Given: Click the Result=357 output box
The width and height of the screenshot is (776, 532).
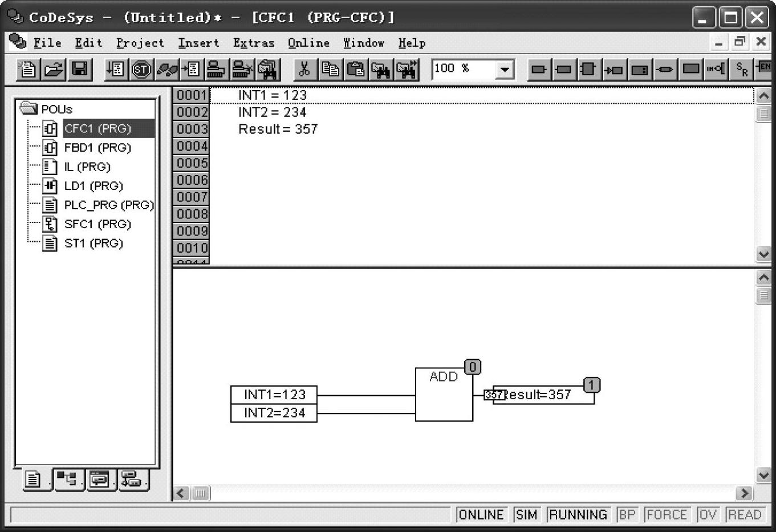Looking at the screenshot, I should click(544, 395).
